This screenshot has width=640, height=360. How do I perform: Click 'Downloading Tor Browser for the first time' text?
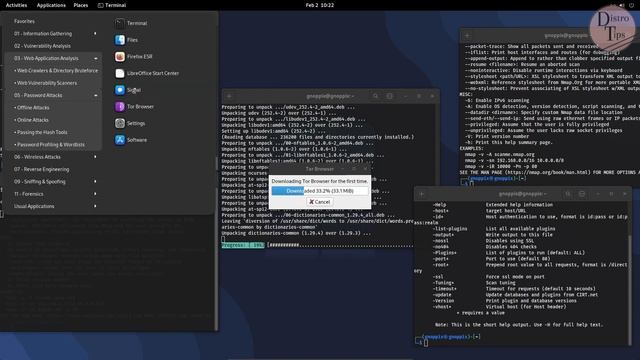pyautogui.click(x=320, y=181)
